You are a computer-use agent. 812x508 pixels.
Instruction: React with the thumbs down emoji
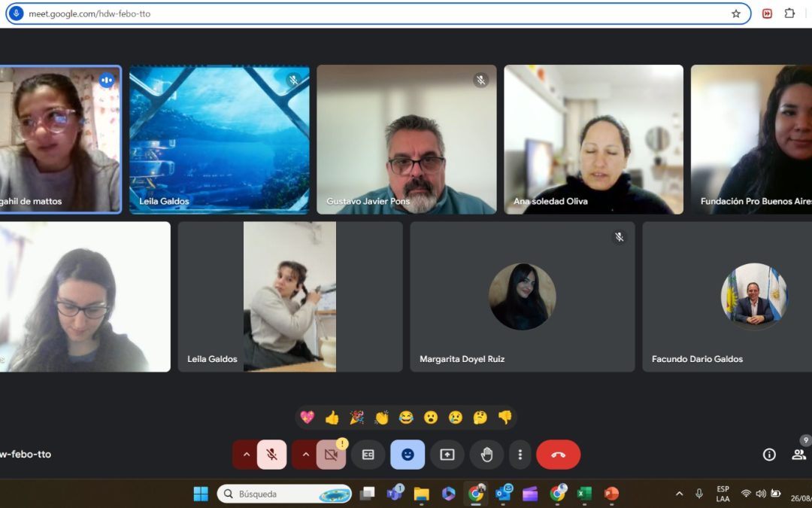[x=504, y=417]
